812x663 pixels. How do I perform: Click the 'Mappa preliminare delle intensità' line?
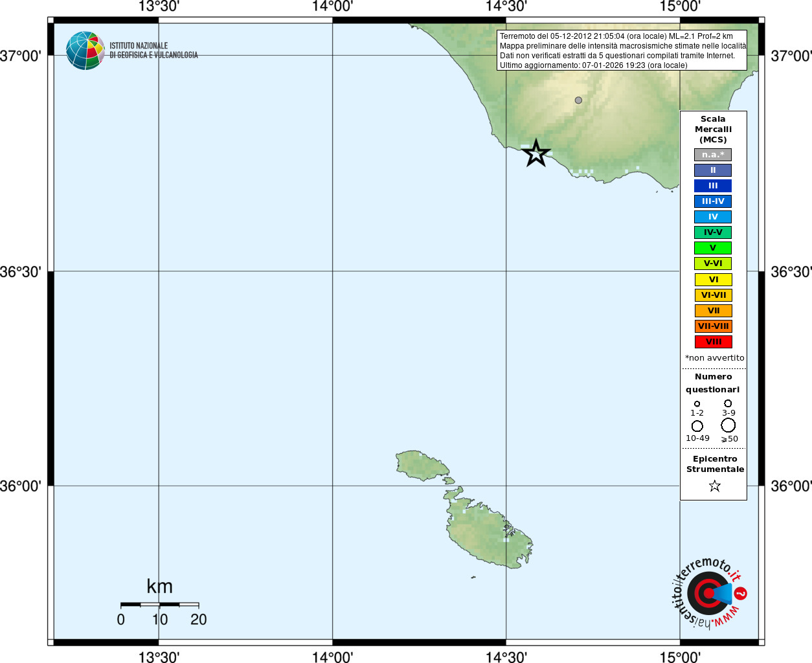622,46
